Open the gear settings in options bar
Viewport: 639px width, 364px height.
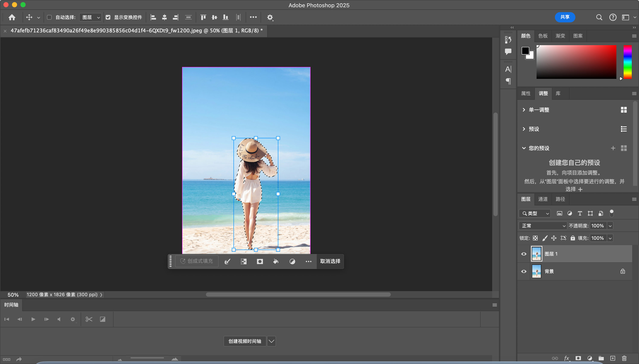pos(270,17)
